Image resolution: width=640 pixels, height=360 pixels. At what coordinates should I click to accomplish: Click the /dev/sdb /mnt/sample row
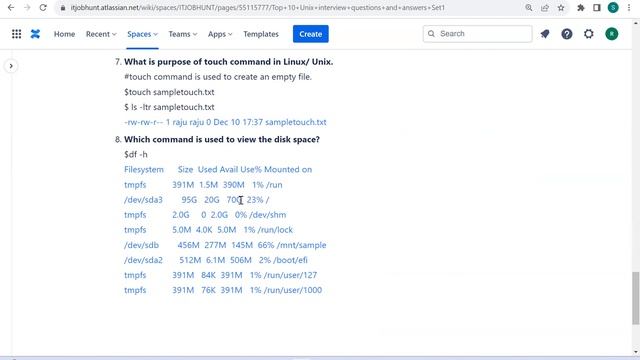(225, 245)
